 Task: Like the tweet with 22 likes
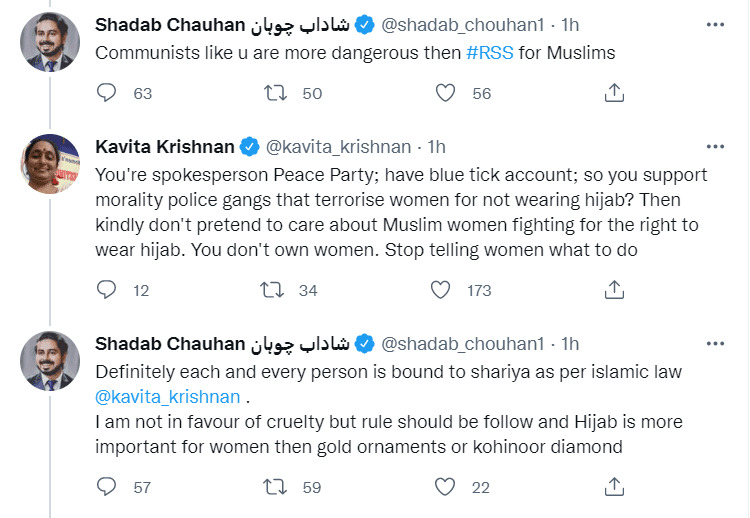click(x=446, y=487)
